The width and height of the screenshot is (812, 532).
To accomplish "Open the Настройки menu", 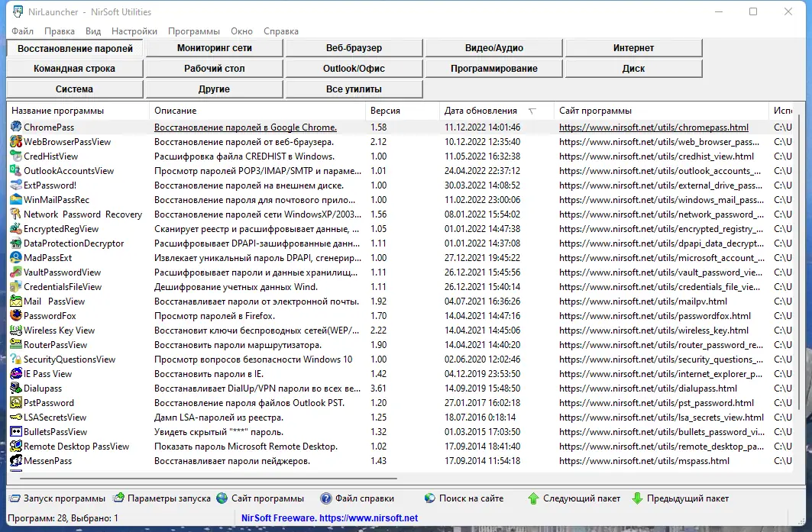I will click(x=134, y=31).
